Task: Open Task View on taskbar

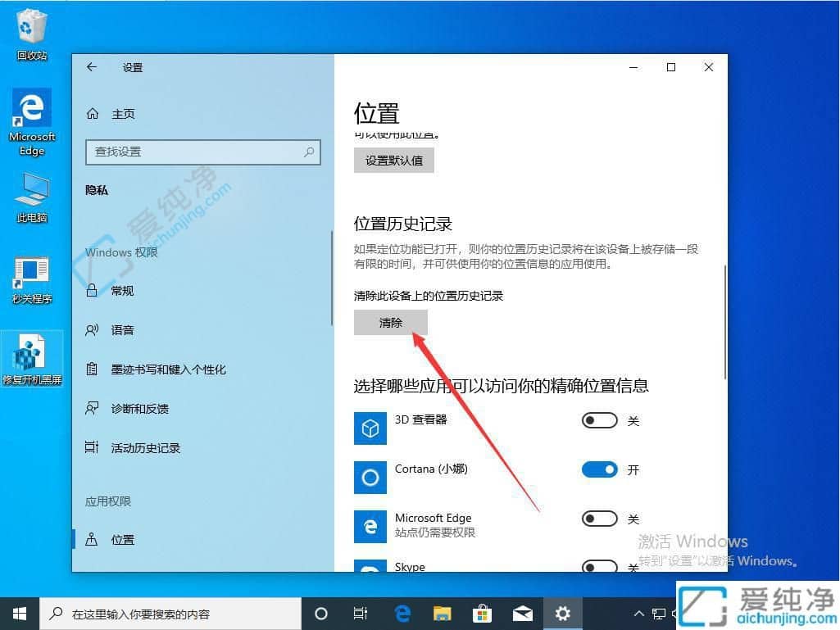Action: [x=361, y=614]
